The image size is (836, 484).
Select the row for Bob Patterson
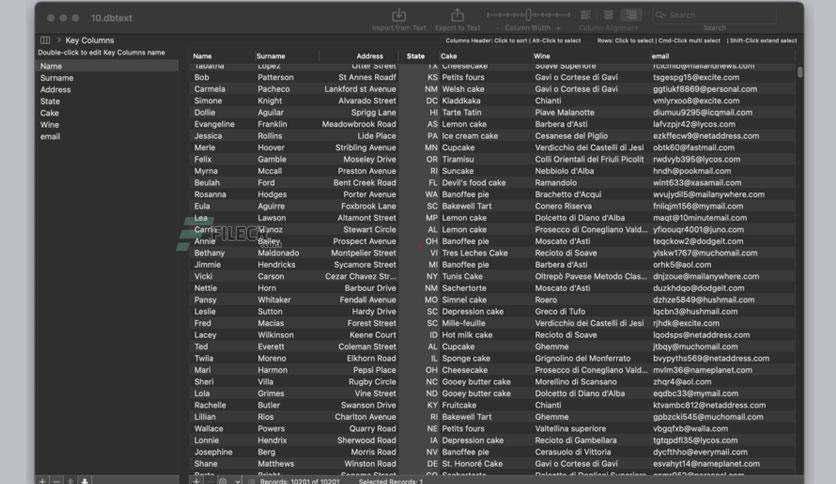[493, 77]
